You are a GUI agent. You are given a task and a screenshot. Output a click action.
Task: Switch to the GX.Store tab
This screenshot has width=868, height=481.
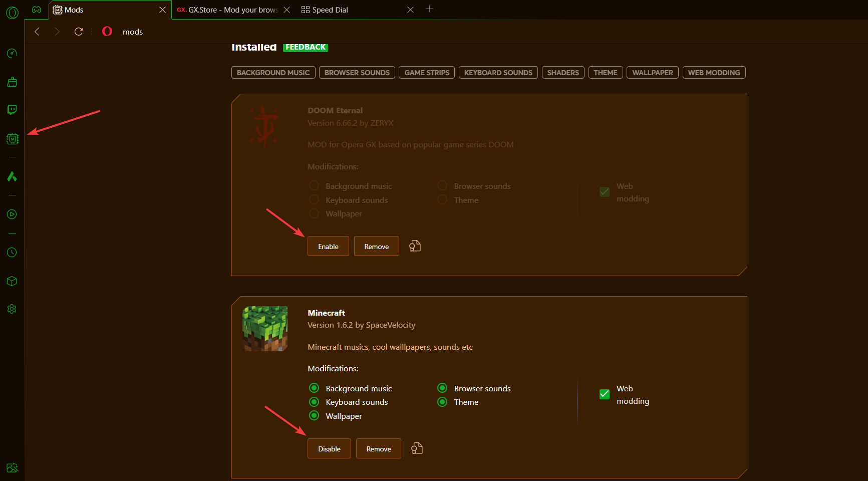coord(233,10)
